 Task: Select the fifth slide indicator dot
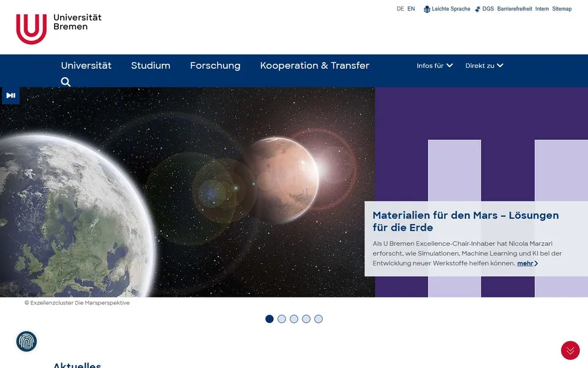coord(318,319)
